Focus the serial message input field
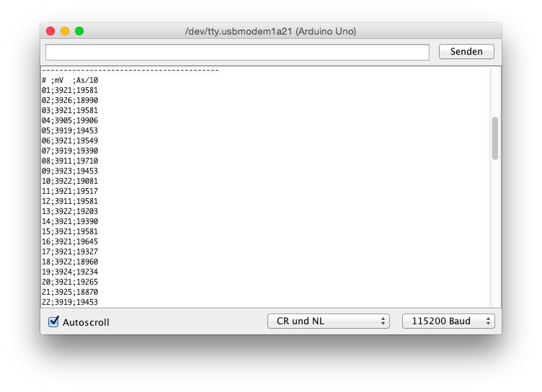542x392 pixels. pos(237,52)
